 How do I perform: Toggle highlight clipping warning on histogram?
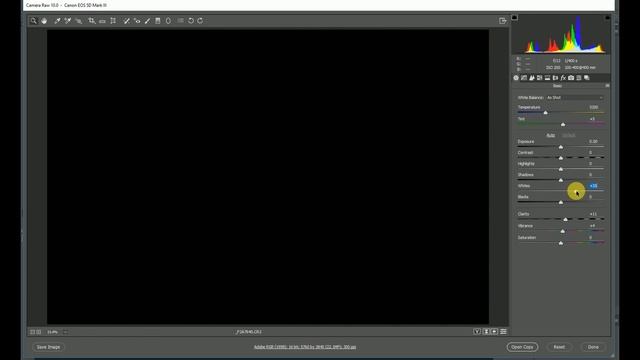(607, 18)
